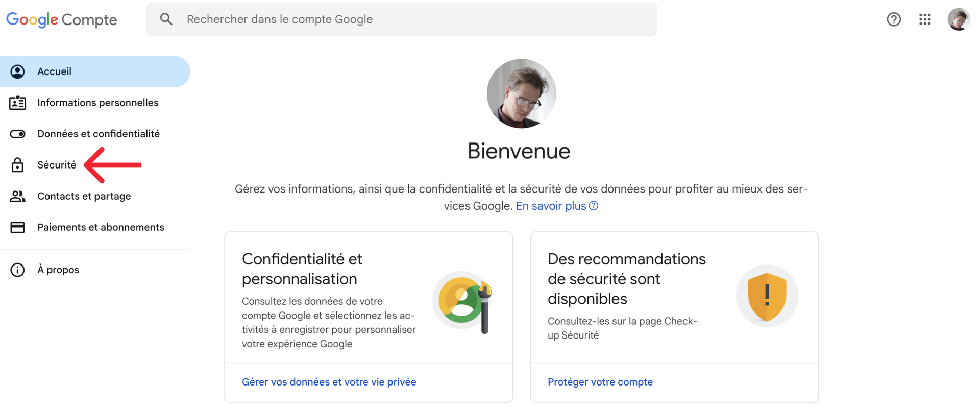Click the large profile photo above Bienvenue
Image resolution: width=980 pixels, height=409 pixels.
(521, 93)
